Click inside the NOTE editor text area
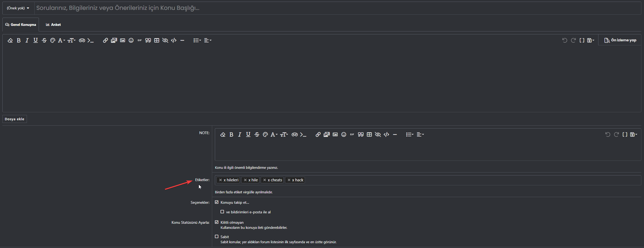Viewport: 644px width, 248px height. [x=428, y=150]
